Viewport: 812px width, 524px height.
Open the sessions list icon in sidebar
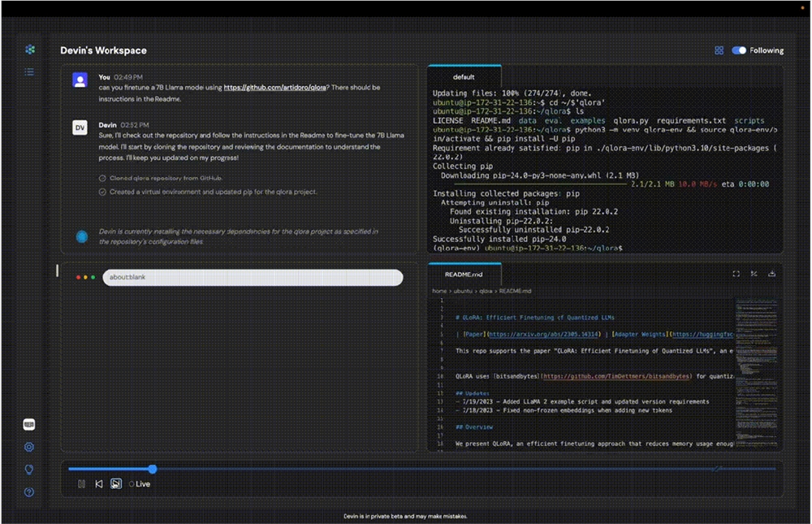click(29, 71)
